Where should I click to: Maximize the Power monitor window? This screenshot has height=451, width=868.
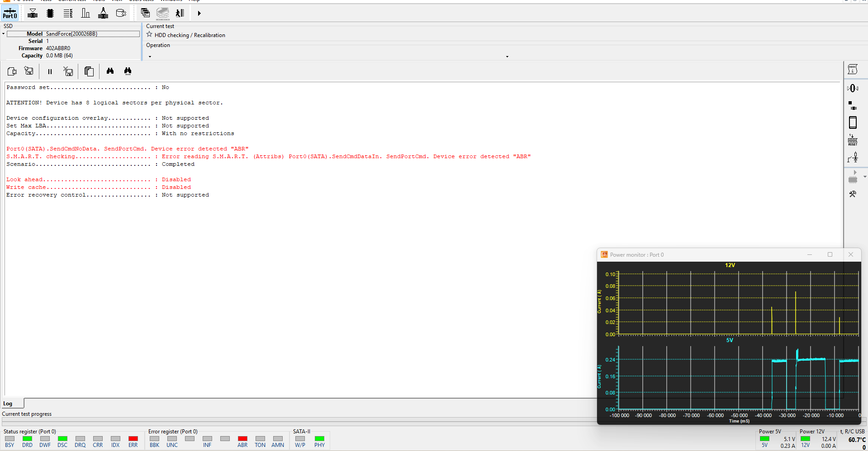830,254
